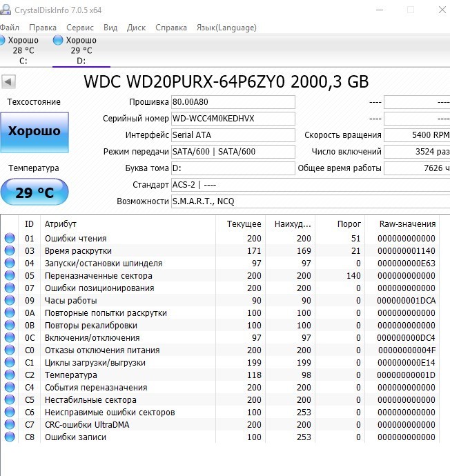Click the Режим передачи field SATA/600
This screenshot has height=476, width=450.
point(233,152)
